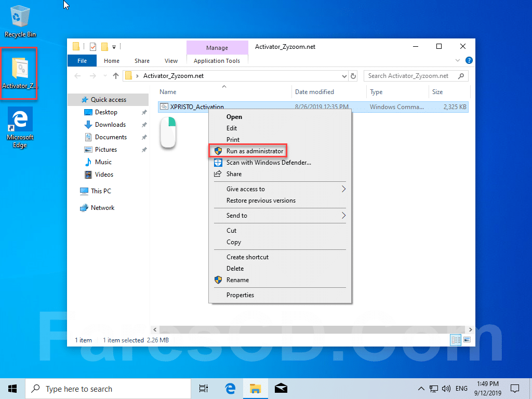Go forward using the forward arrow
This screenshot has height=399, width=532.
pyautogui.click(x=92, y=76)
